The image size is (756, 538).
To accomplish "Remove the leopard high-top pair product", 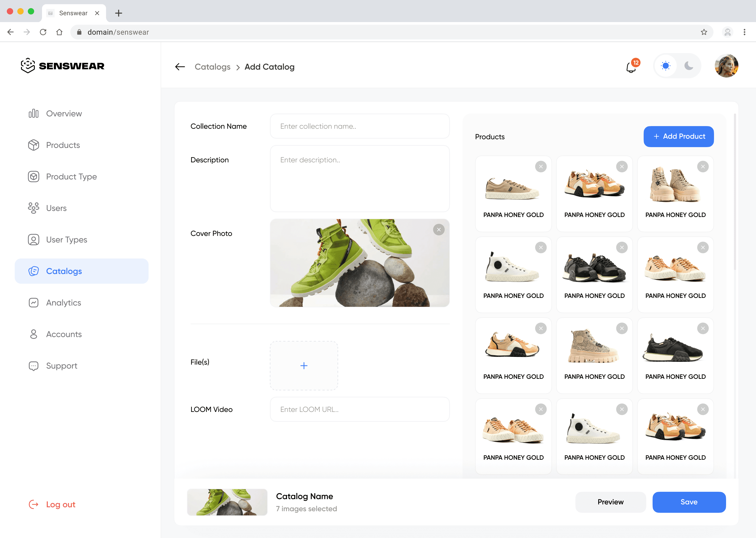I will [703, 167].
